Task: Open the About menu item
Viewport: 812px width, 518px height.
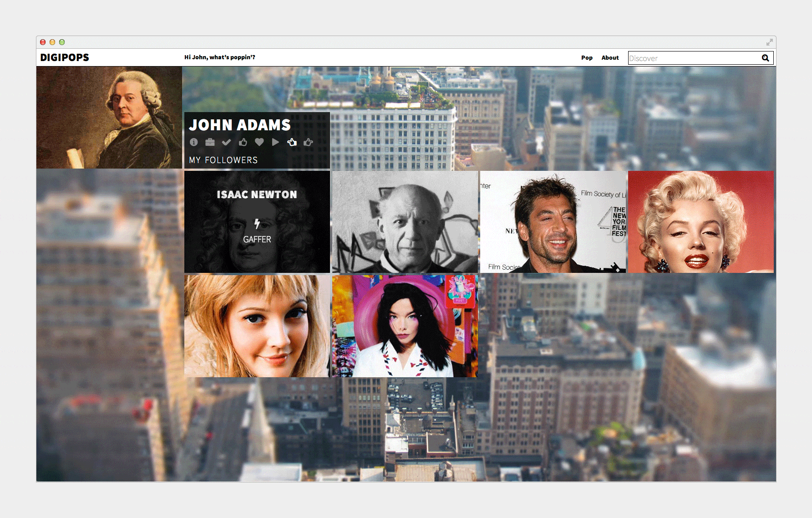Action: coord(610,58)
